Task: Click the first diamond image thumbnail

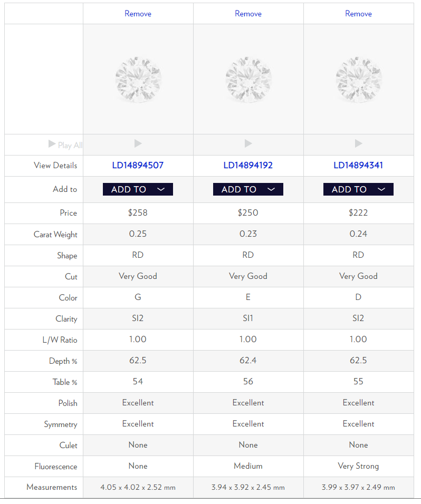Action: (x=138, y=80)
